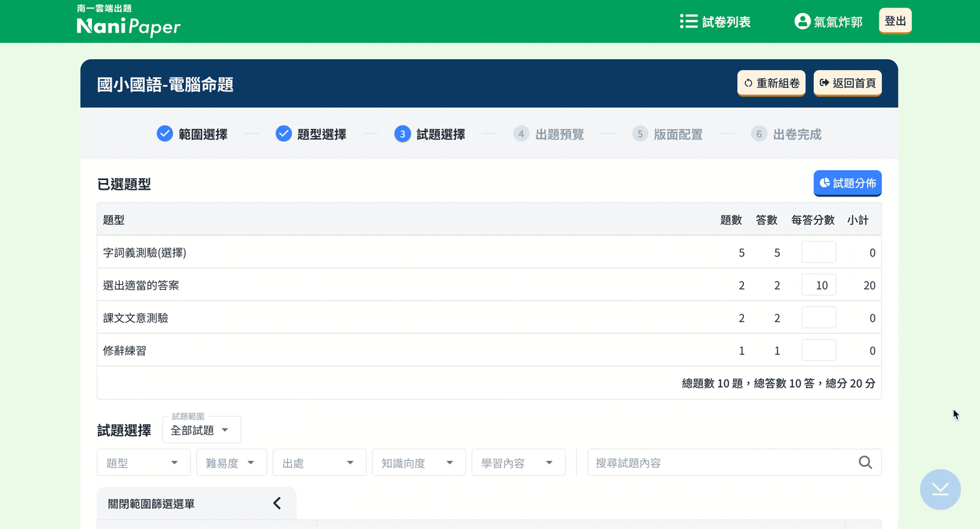The height and width of the screenshot is (529, 980).
Task: Click the 氣氣炸郭 username
Action: coord(838,22)
